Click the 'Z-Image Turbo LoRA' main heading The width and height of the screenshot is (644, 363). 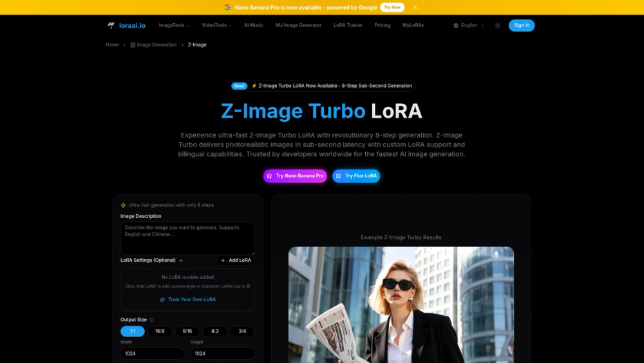tap(321, 111)
